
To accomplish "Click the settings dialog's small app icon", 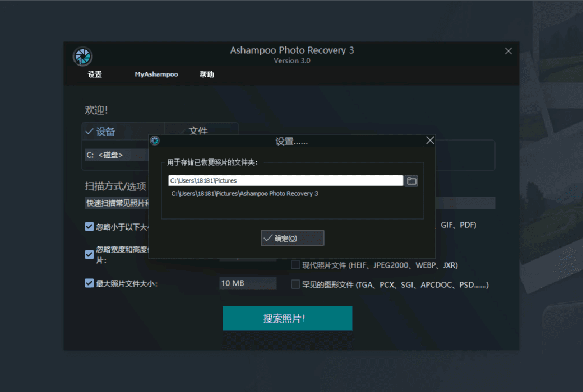I will [x=155, y=141].
